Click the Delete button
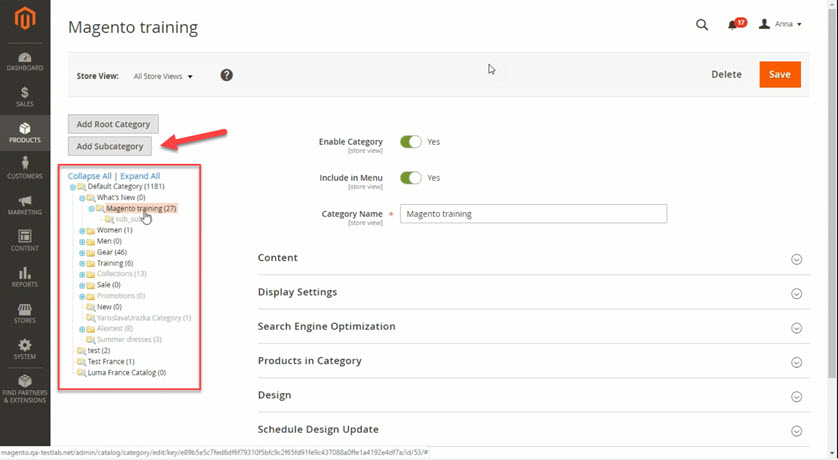The width and height of the screenshot is (838, 460). tap(726, 74)
